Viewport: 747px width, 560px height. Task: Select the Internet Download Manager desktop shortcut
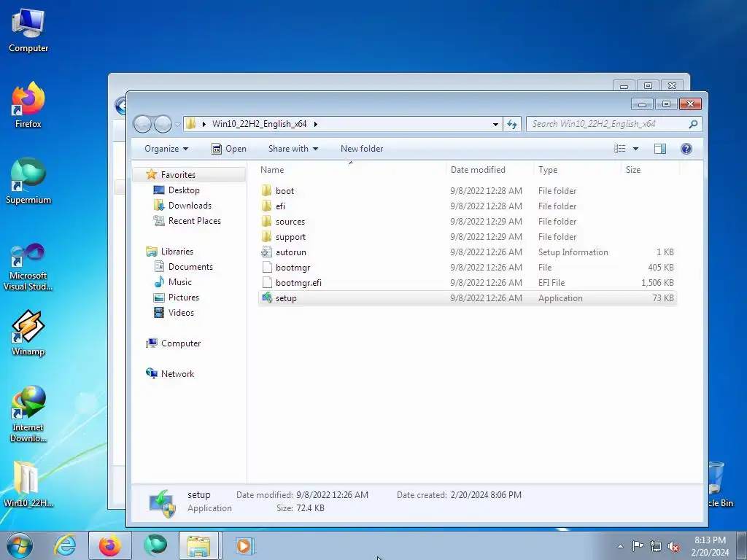click(28, 414)
